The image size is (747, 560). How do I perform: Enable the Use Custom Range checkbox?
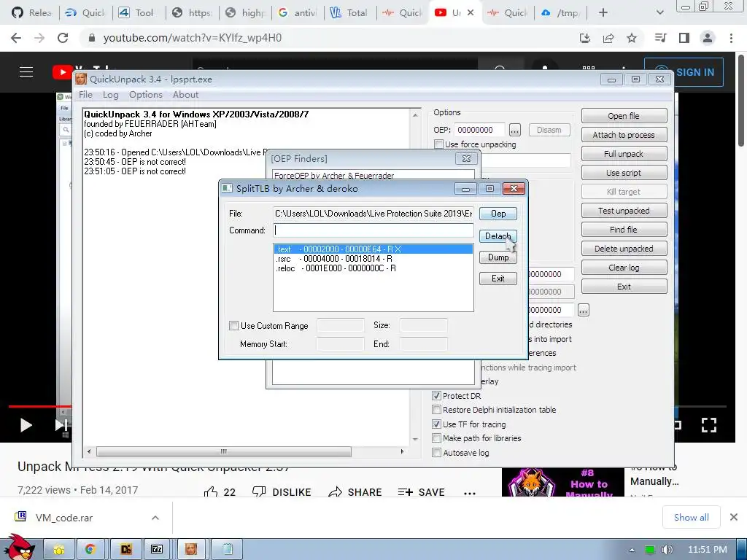tap(233, 326)
